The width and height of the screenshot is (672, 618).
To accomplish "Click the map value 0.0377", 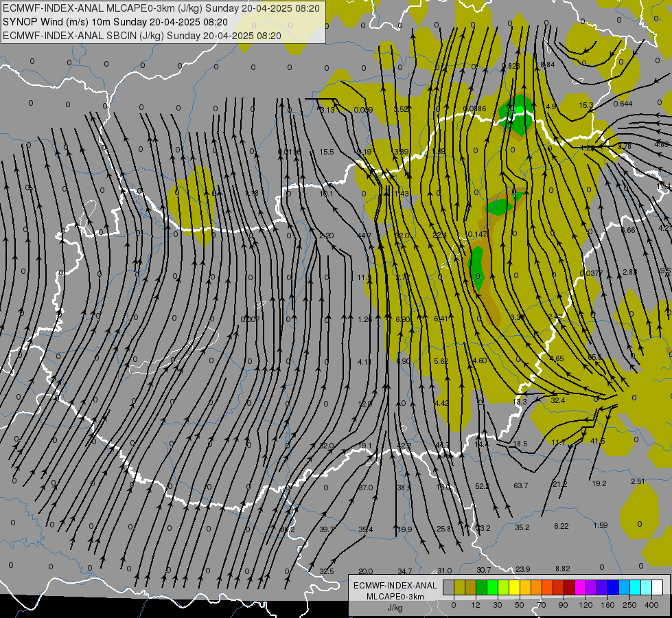I will point(591,273).
